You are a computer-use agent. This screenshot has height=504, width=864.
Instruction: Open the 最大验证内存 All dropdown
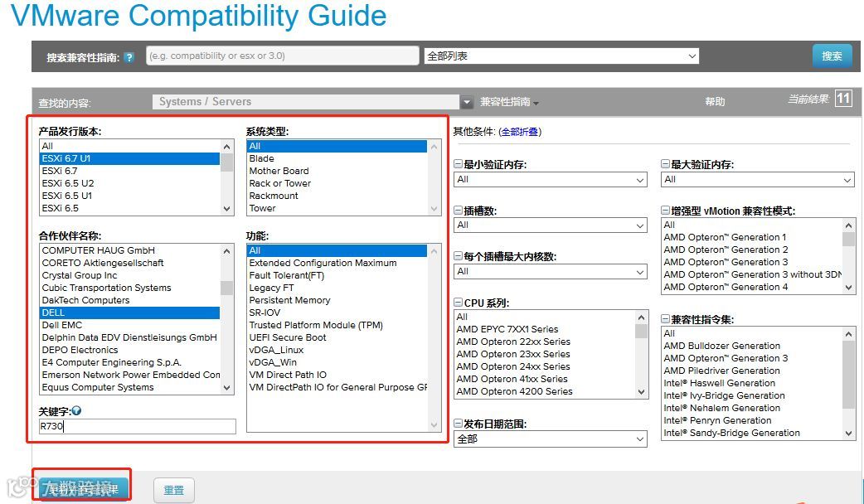[x=758, y=180]
